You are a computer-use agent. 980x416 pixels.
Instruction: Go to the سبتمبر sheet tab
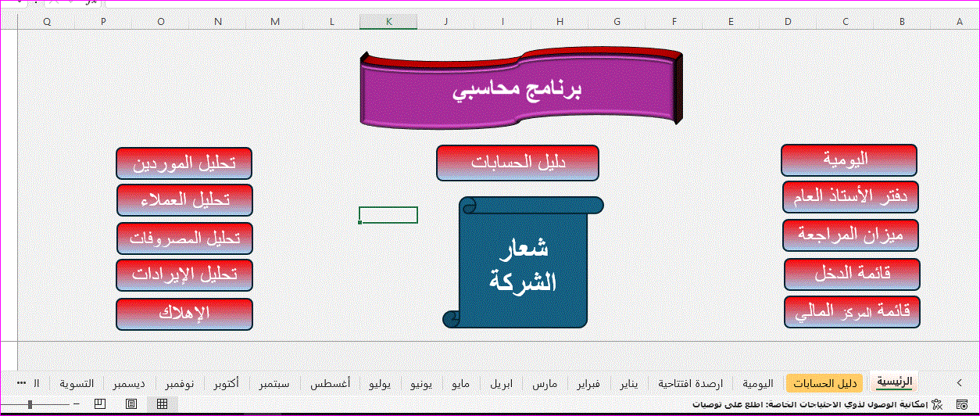point(275,383)
